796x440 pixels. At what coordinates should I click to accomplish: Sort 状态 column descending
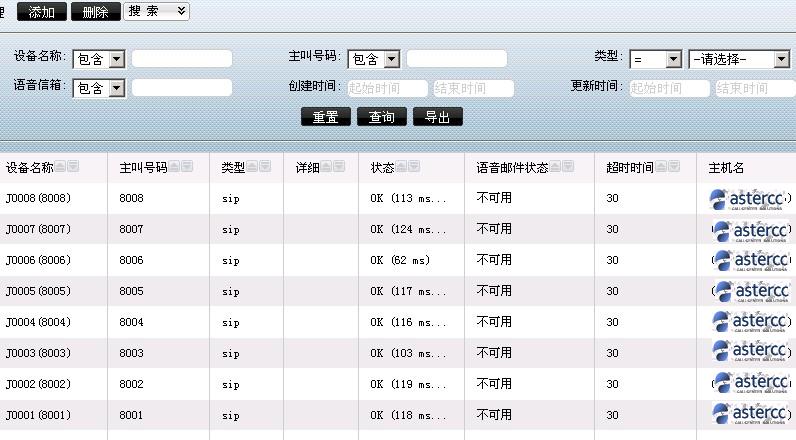[414, 166]
